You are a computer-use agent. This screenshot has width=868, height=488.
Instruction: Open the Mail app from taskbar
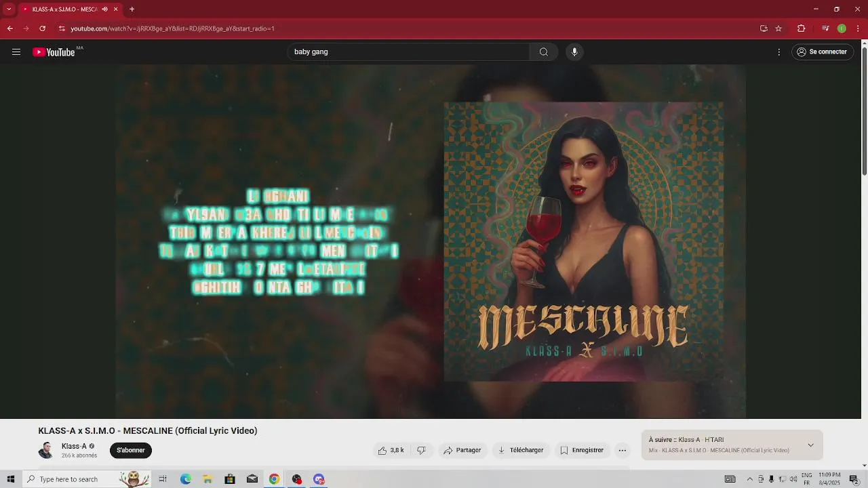252,479
